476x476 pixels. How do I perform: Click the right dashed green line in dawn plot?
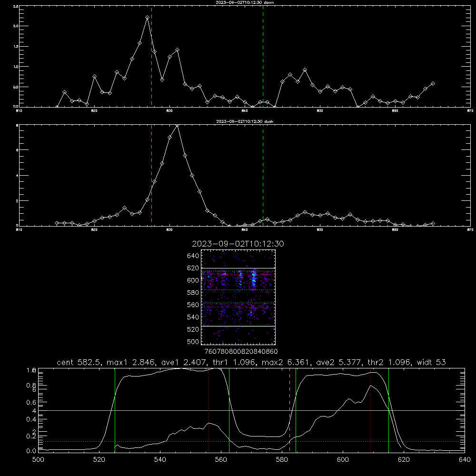pyautogui.click(x=263, y=56)
